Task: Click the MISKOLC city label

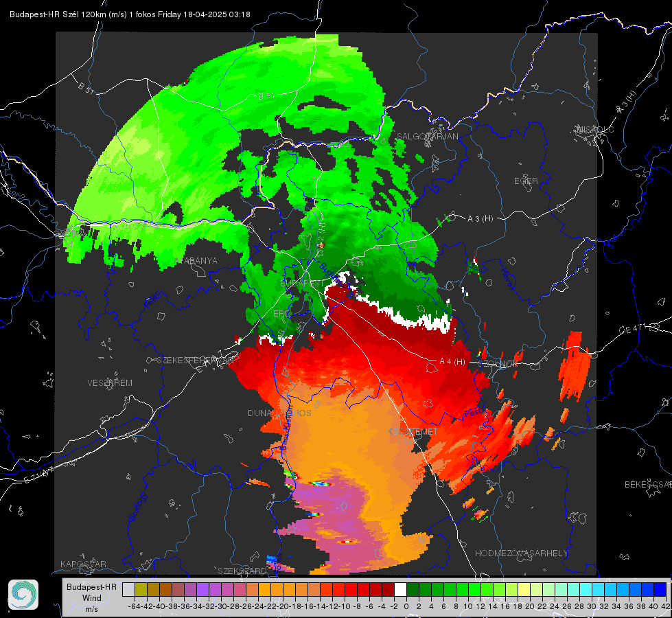Action: [x=595, y=129]
